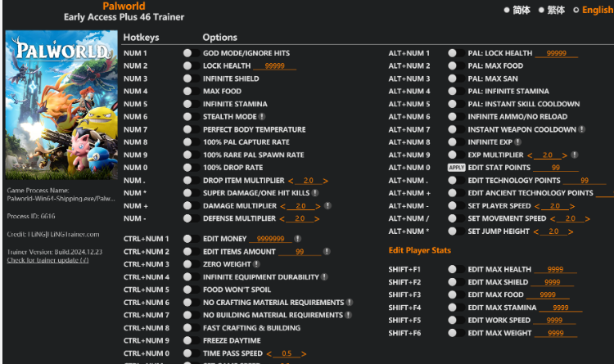
Task: Click the info icon beside Stealth Mode
Action: point(262,117)
